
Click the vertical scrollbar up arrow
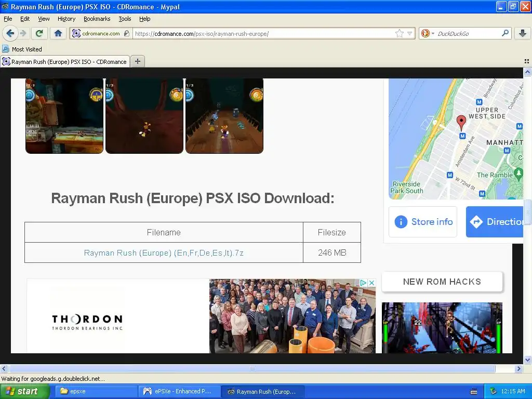click(527, 72)
